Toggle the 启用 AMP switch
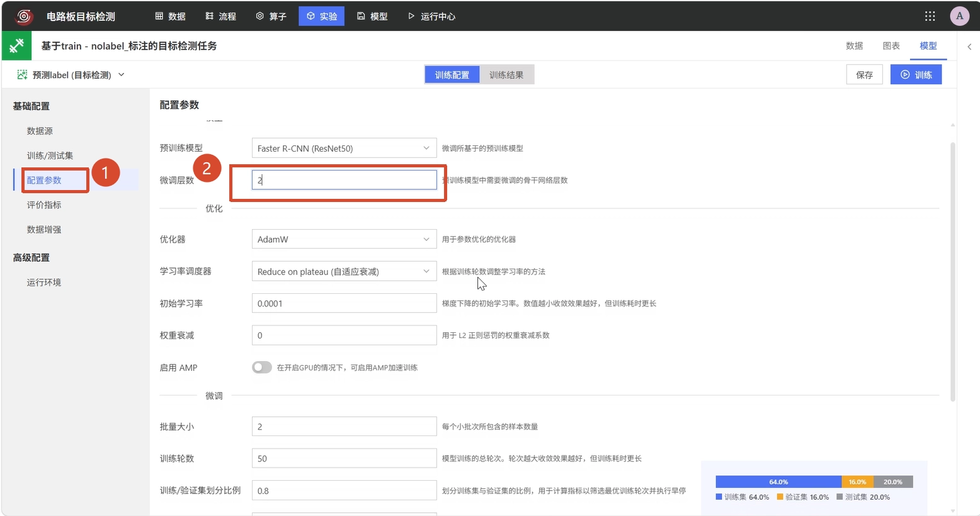This screenshot has height=516, width=980. [262, 367]
